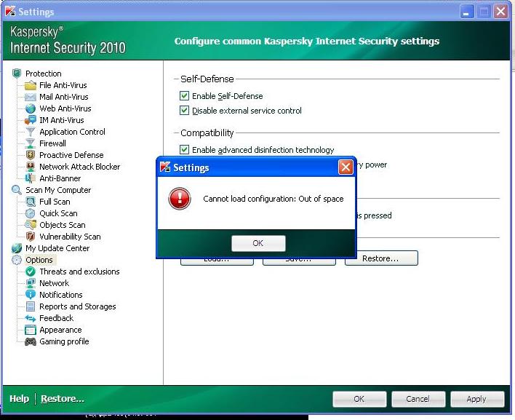This screenshot has width=515, height=420.
Task: Close the Settings error dialog
Action: (346, 167)
